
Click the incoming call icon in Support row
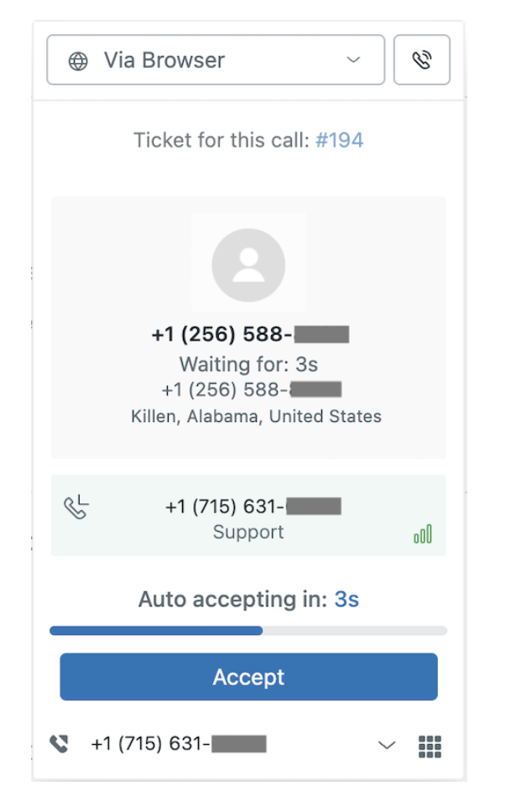[76, 507]
